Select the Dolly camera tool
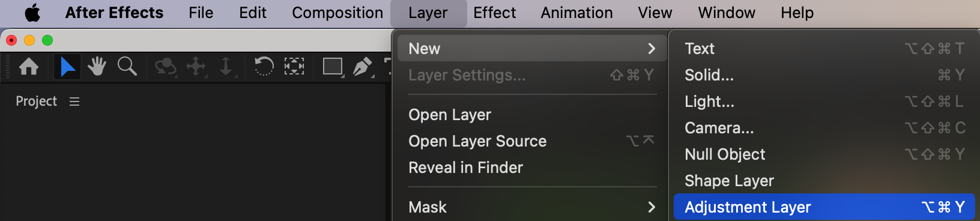Screen dimensions: 980x221 [x=226, y=67]
